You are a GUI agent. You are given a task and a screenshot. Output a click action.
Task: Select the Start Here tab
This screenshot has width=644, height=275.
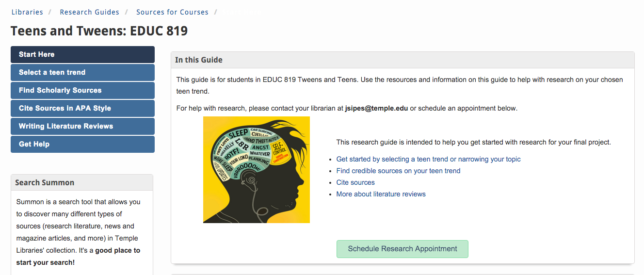[x=82, y=54]
